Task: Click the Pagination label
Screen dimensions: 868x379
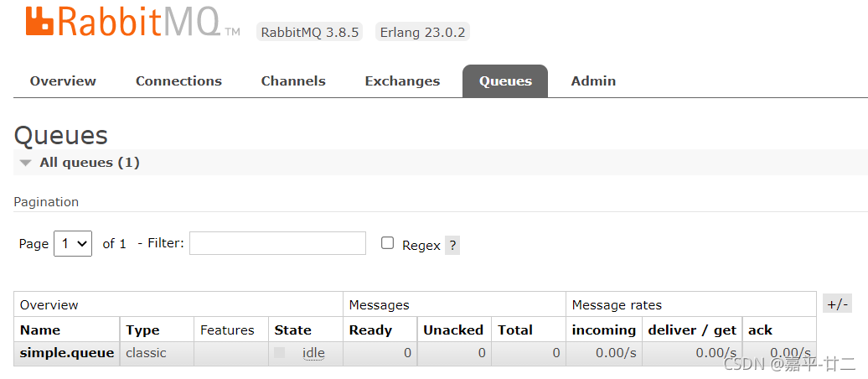Action: click(x=46, y=202)
